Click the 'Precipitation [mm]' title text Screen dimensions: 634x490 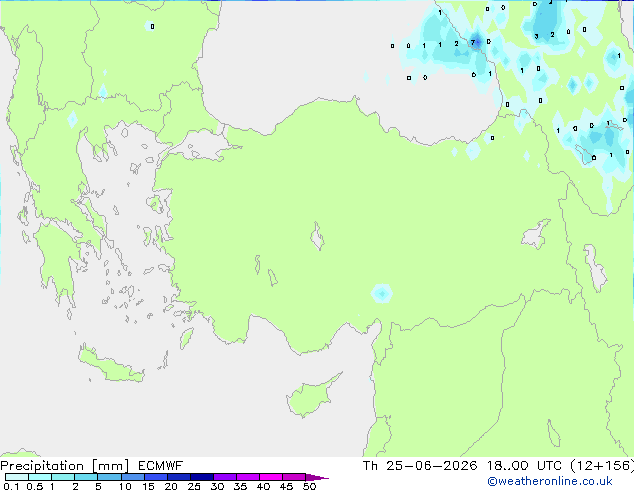[x=65, y=466]
